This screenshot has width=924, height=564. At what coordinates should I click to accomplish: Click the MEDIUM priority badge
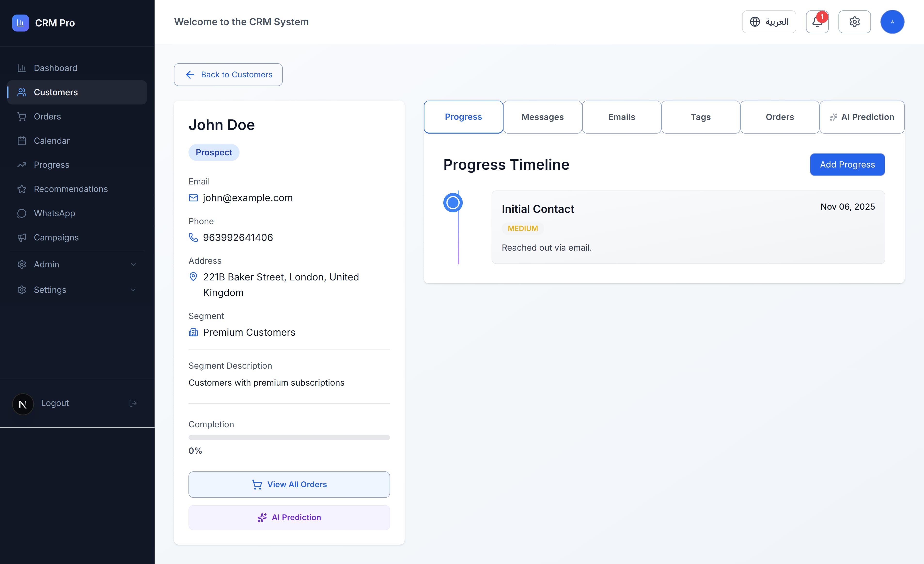pos(522,229)
